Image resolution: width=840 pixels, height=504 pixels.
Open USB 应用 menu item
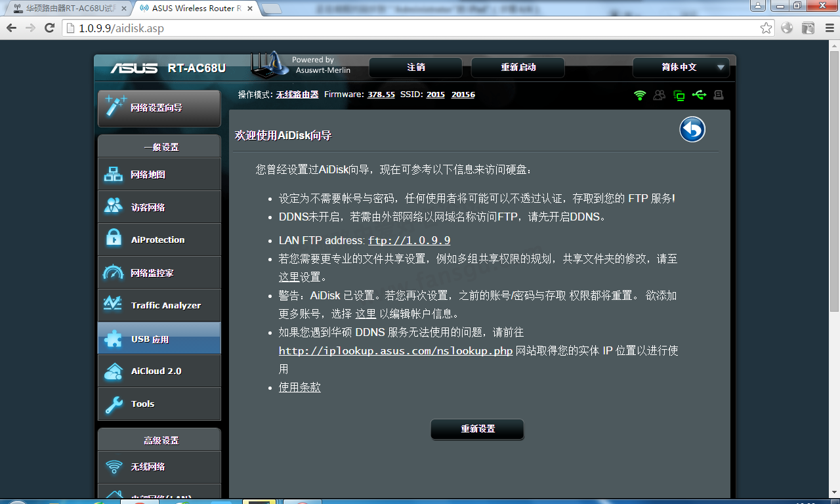pyautogui.click(x=159, y=339)
